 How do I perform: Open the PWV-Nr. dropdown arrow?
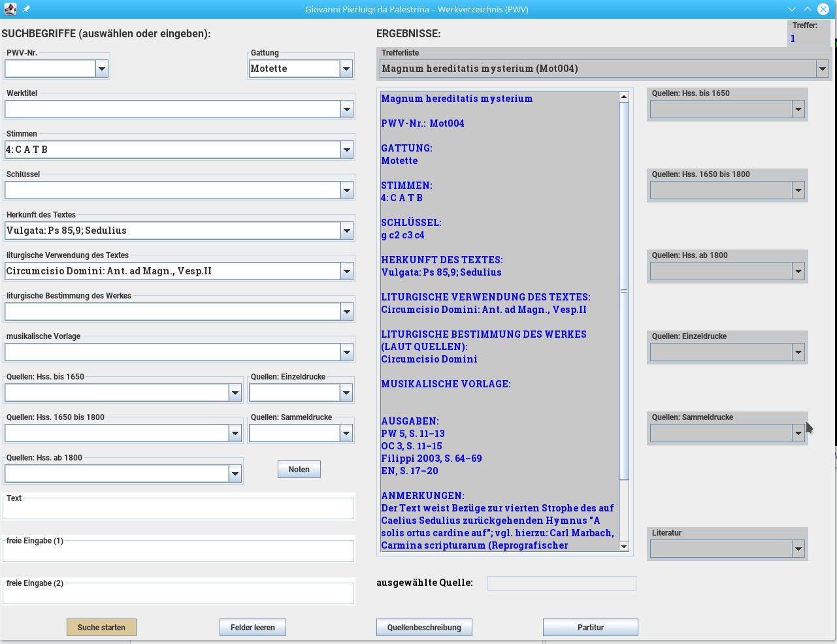102,69
